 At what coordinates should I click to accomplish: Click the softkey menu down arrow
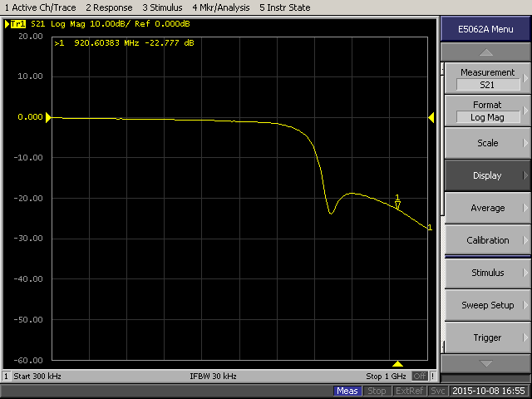(x=485, y=363)
